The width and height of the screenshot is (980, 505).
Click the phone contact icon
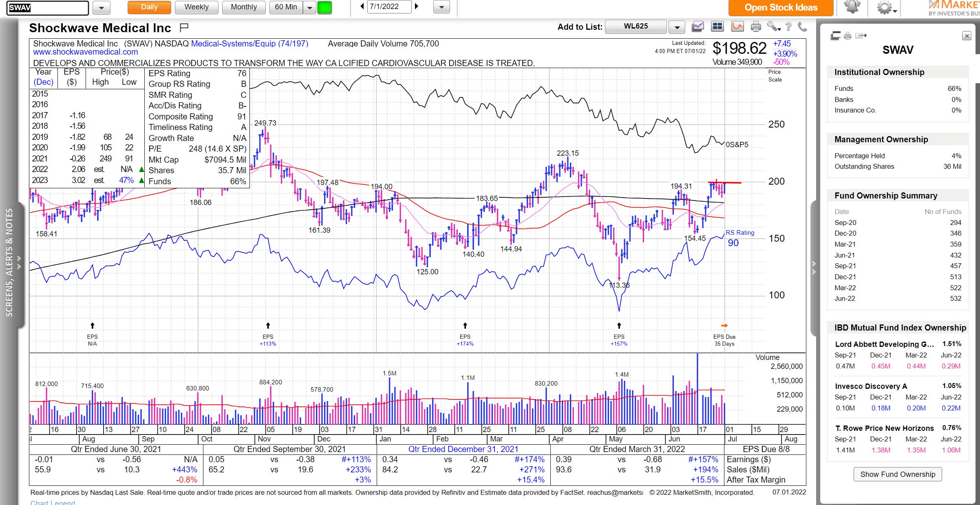pyautogui.click(x=802, y=27)
